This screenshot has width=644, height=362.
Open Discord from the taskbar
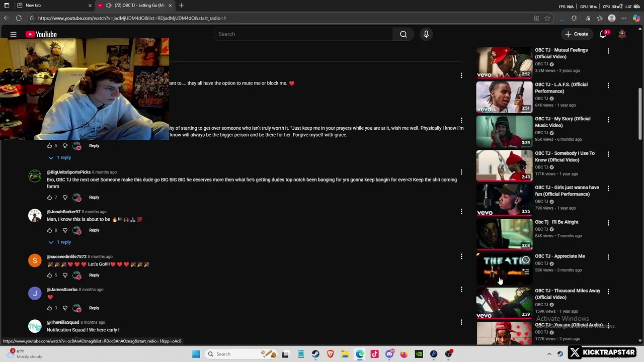click(389, 354)
